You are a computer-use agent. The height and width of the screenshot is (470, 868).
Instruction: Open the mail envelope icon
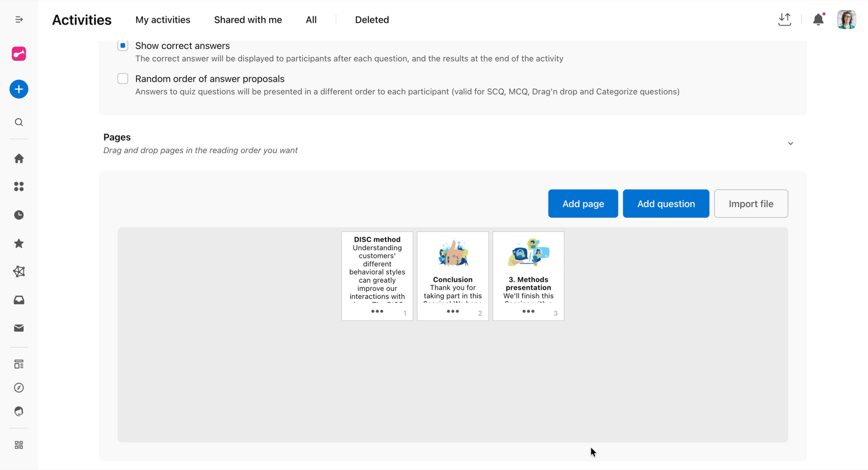[19, 328]
